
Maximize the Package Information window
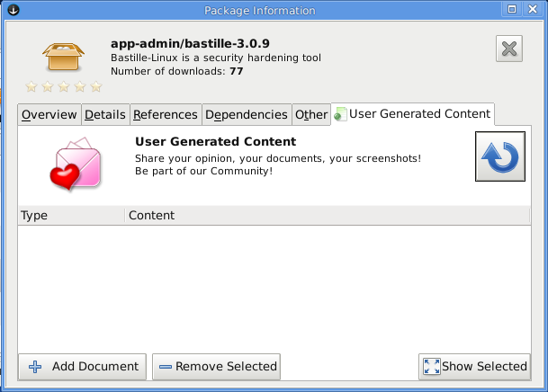[512, 9]
